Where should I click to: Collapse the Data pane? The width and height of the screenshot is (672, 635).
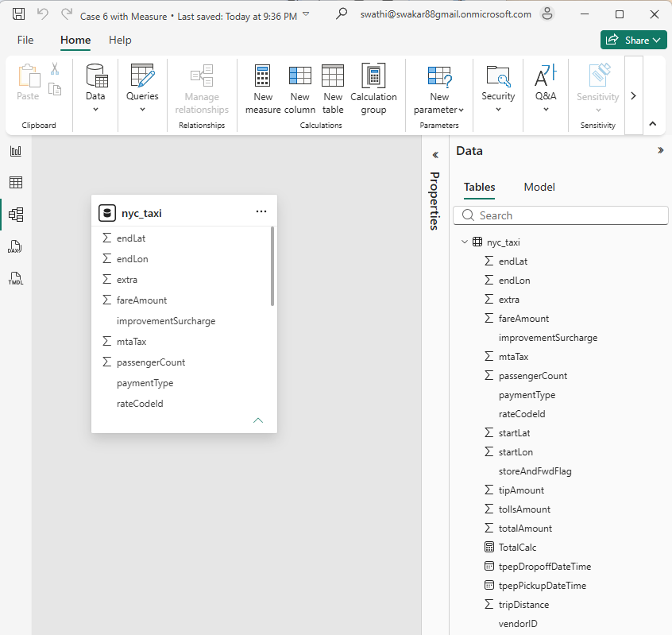pos(660,150)
